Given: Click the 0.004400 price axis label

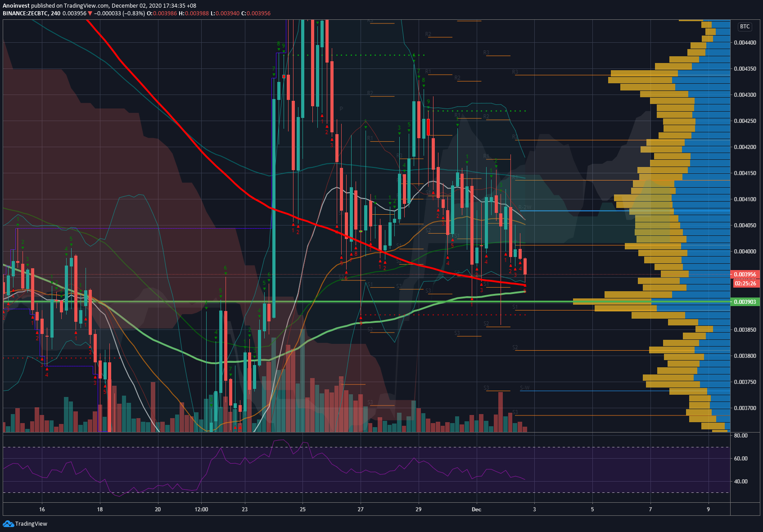Looking at the screenshot, I should coord(745,43).
